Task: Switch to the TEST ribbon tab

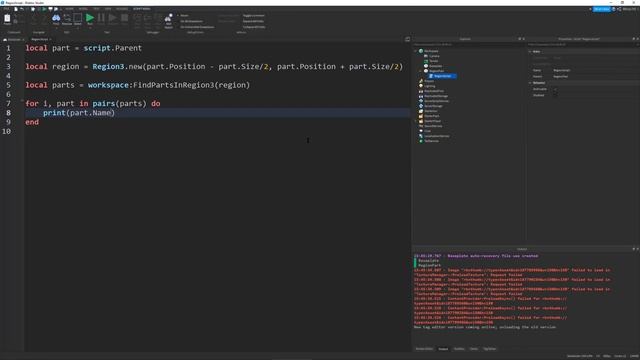Action: pos(96,9)
